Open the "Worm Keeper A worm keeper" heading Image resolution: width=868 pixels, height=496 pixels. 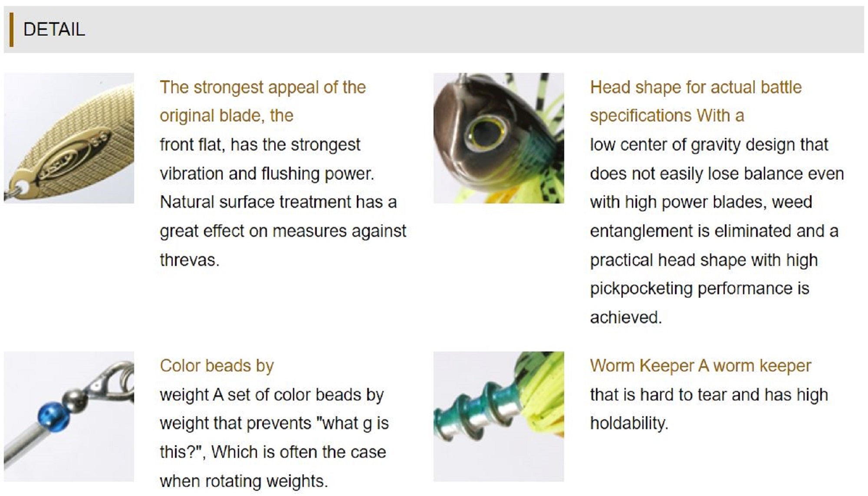pos(700,366)
